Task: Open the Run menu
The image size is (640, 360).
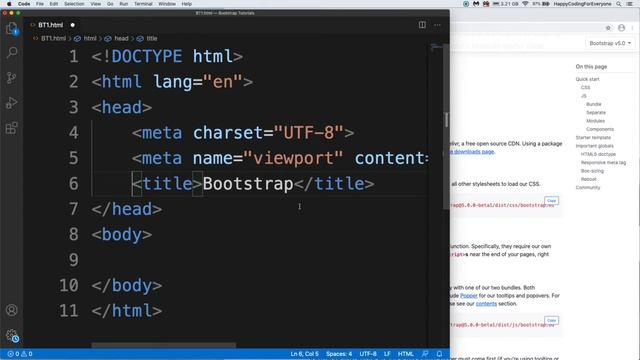Action: point(124,4)
